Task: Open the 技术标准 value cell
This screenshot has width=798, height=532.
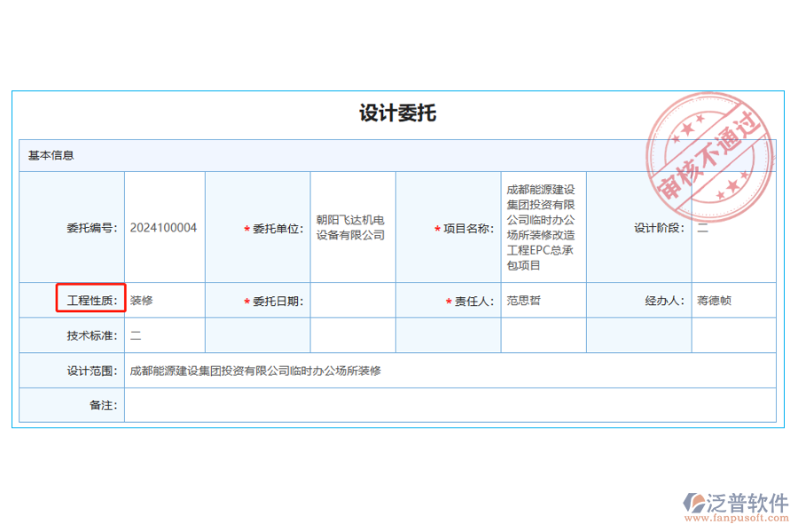Action: tap(164, 335)
